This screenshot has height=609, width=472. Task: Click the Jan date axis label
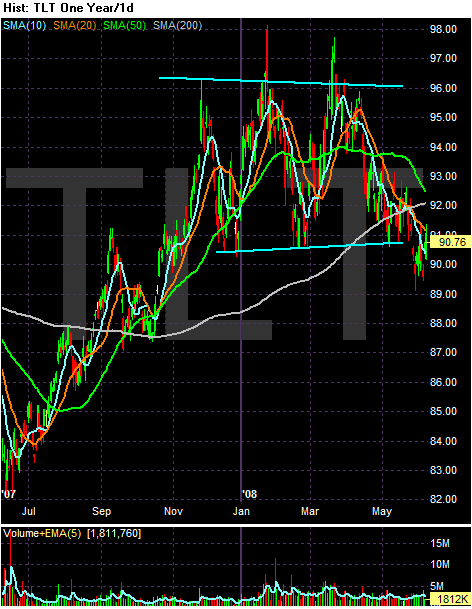pyautogui.click(x=241, y=511)
